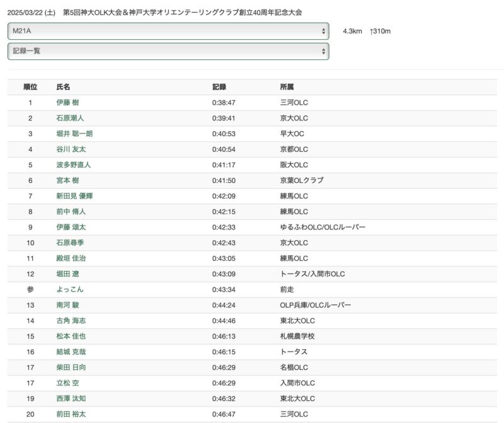Click on 波多野直人 link
504x423 pixels.
74,165
